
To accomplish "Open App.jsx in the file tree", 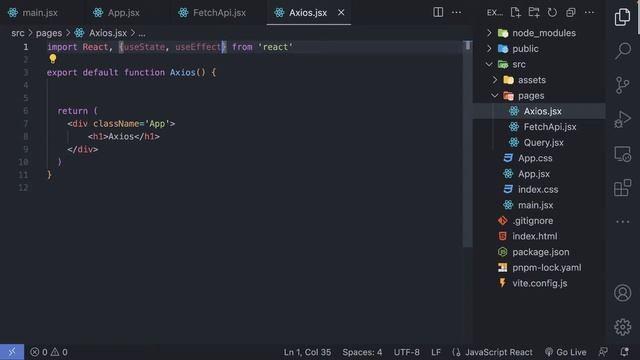I will point(539,174).
